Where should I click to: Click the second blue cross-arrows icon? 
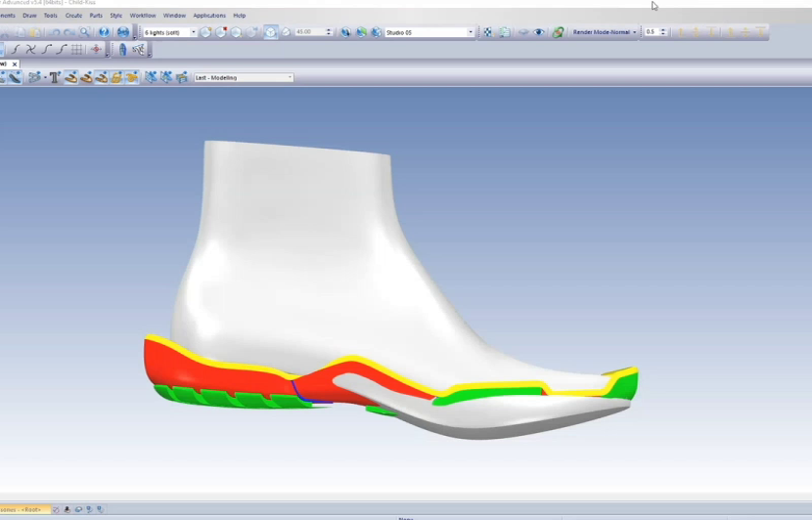166,77
